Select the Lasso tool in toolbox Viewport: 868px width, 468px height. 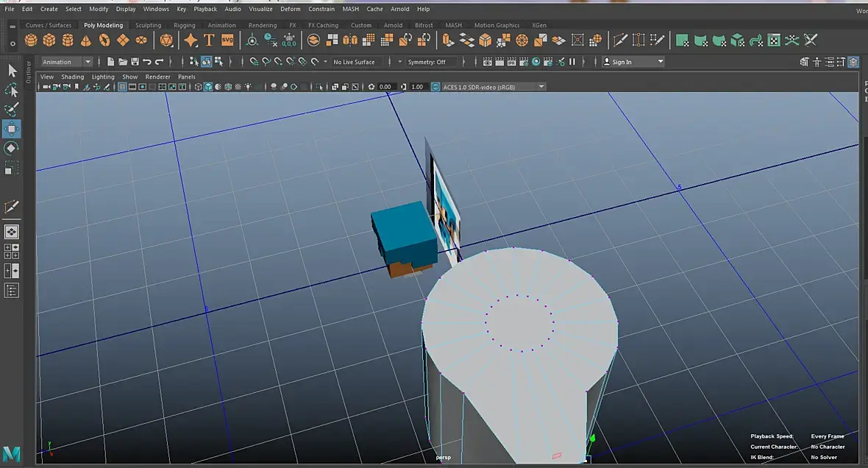click(12, 90)
